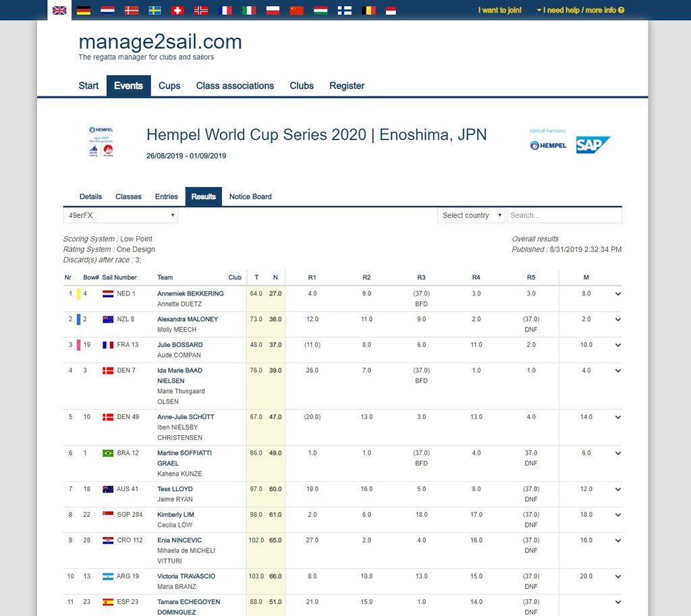Image resolution: width=691 pixels, height=616 pixels.
Task: Pick the Hungarian flag language option
Action: 321,10
